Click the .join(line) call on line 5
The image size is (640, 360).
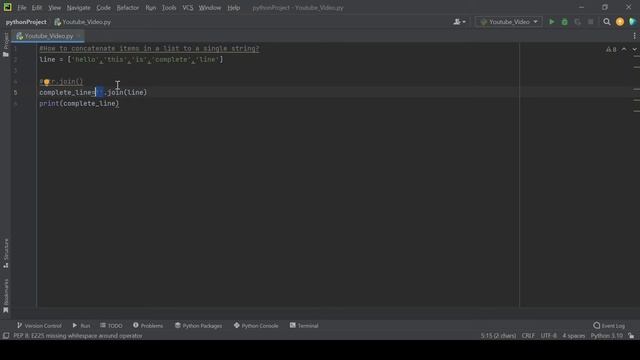click(x=125, y=93)
